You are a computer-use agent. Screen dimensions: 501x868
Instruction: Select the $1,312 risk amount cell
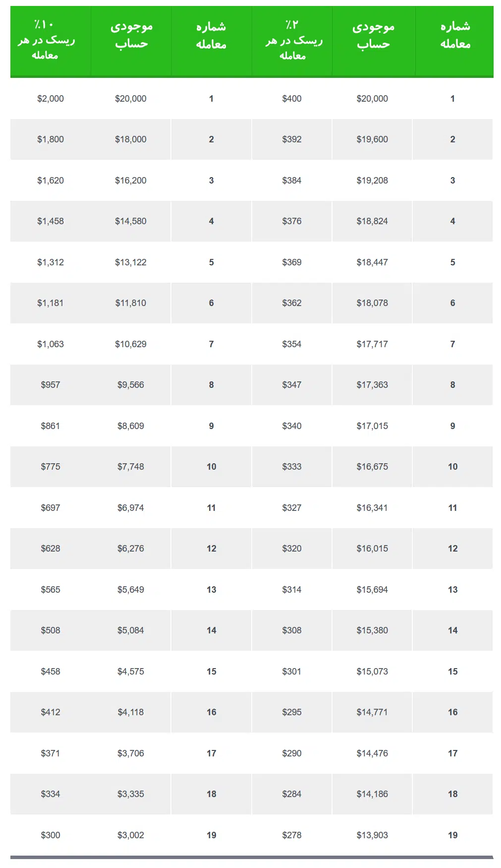tap(51, 262)
